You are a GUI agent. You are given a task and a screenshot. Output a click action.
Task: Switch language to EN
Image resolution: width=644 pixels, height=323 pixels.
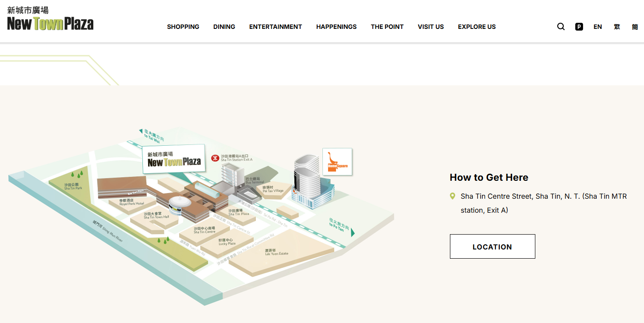(598, 27)
